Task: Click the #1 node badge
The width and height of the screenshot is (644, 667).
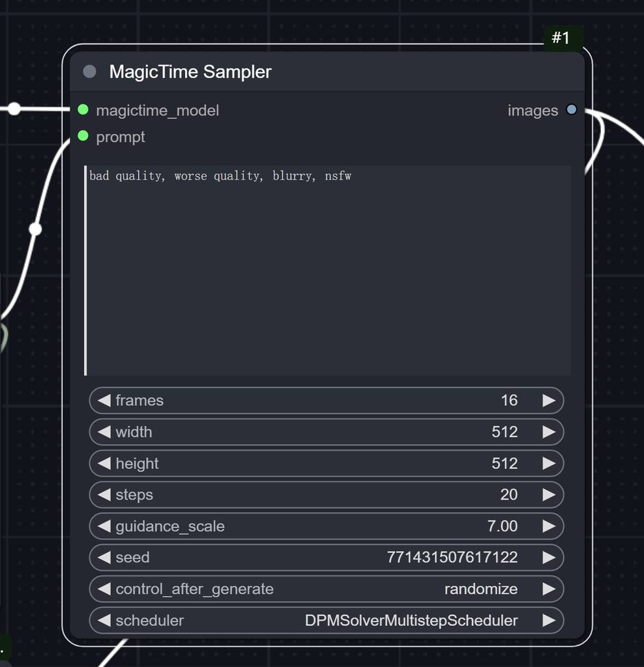Action: point(561,38)
